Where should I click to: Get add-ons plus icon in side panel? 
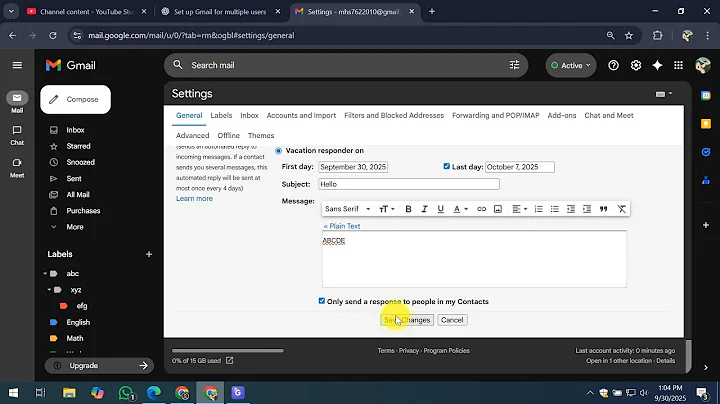click(706, 225)
